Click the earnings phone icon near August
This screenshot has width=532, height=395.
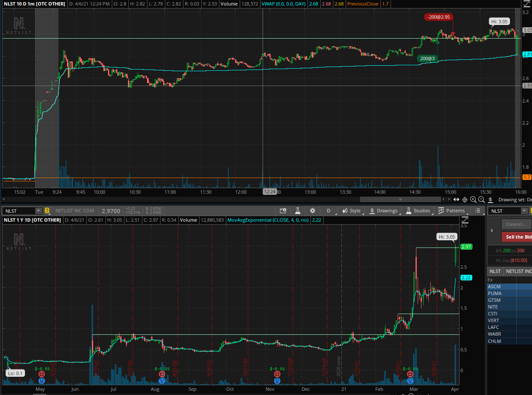coord(161,374)
